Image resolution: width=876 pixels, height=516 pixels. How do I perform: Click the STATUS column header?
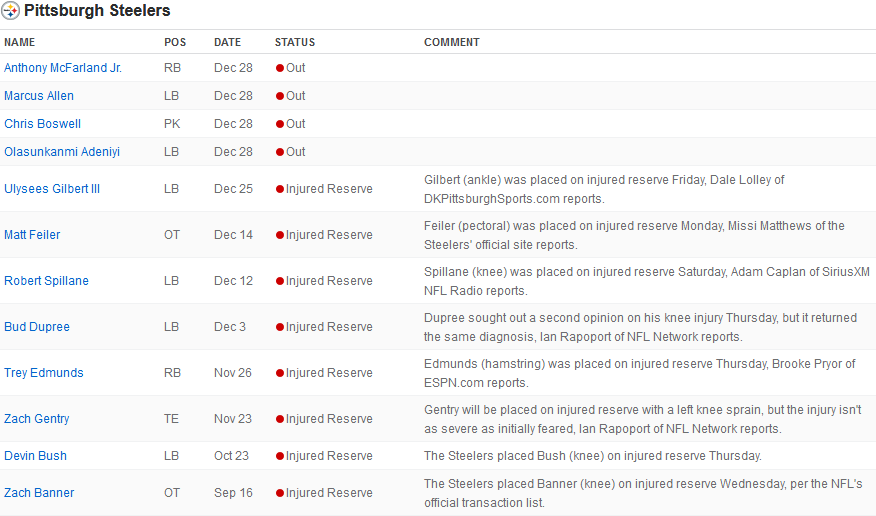click(x=295, y=42)
